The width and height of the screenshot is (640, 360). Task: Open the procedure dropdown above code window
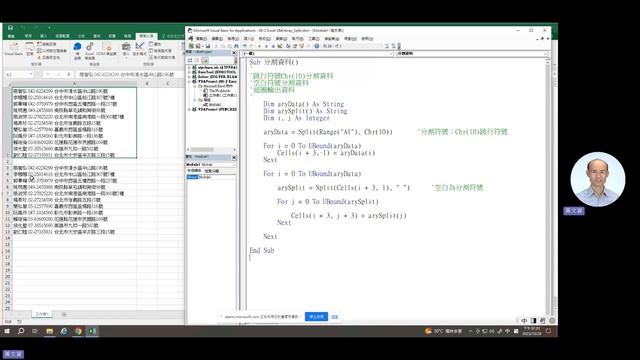coord(472,53)
